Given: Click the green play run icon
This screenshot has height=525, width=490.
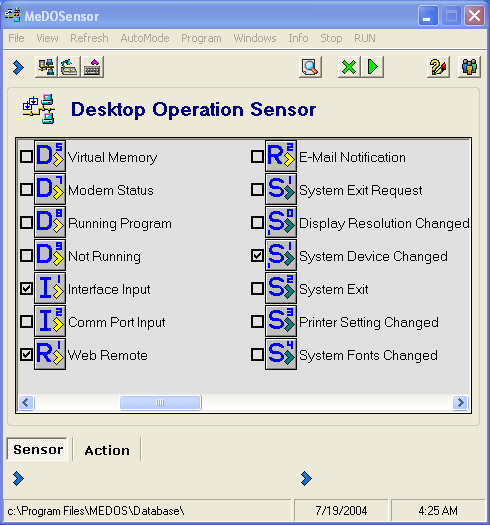Looking at the screenshot, I should pos(372,67).
